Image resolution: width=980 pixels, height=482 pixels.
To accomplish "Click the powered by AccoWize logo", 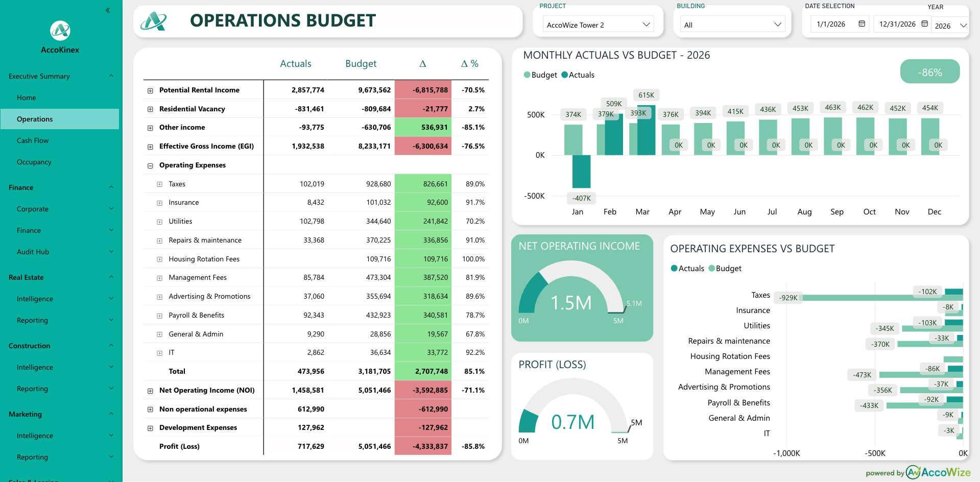I will click(938, 472).
